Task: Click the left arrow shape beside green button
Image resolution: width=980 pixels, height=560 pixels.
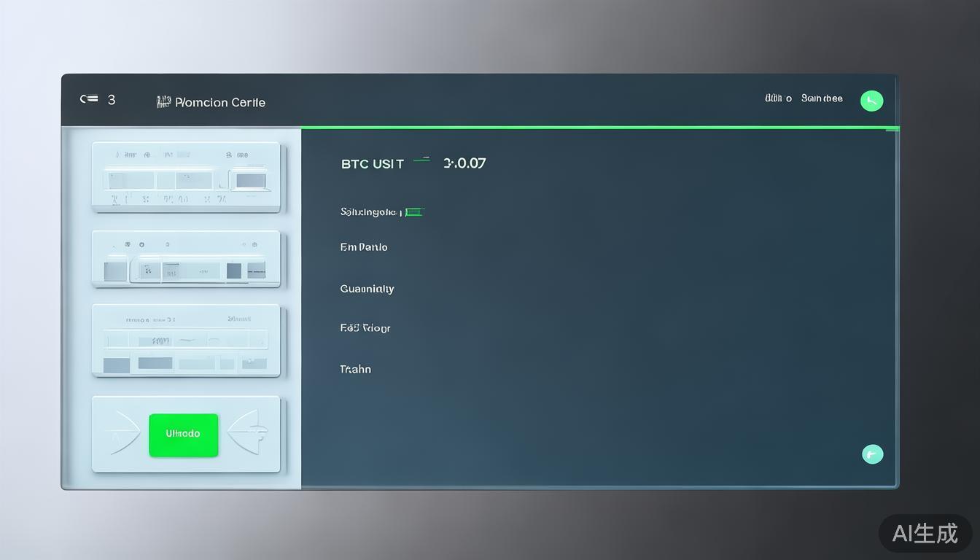Action: click(122, 434)
